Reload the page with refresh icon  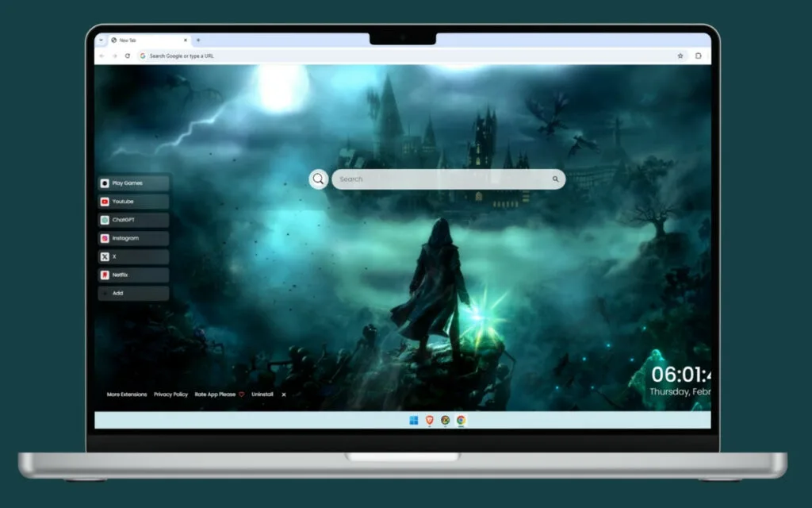128,56
